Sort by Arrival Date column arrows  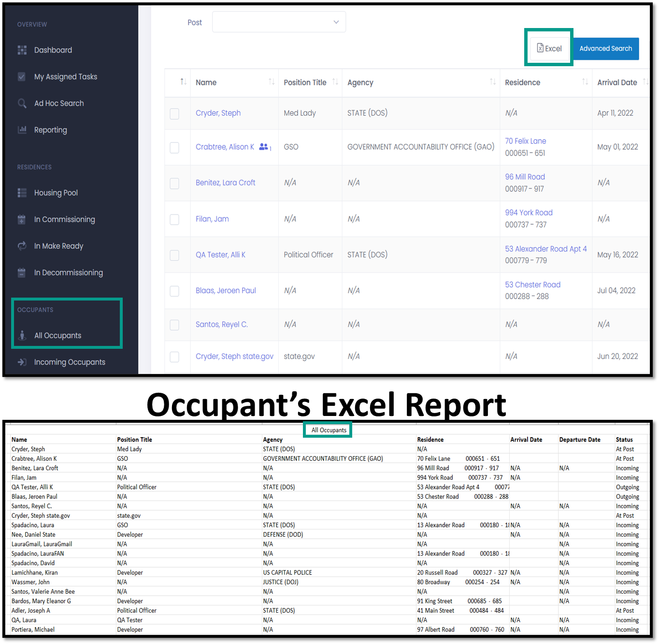tap(645, 82)
